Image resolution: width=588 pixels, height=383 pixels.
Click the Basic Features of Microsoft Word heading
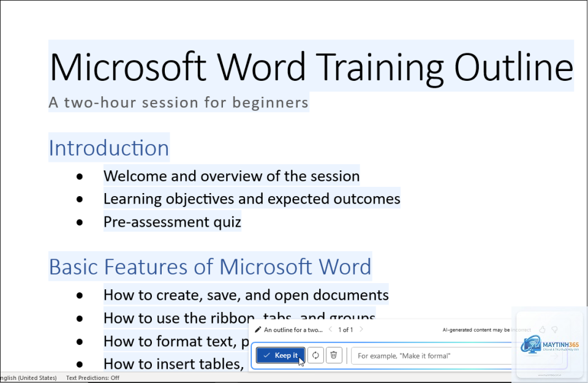click(x=210, y=267)
